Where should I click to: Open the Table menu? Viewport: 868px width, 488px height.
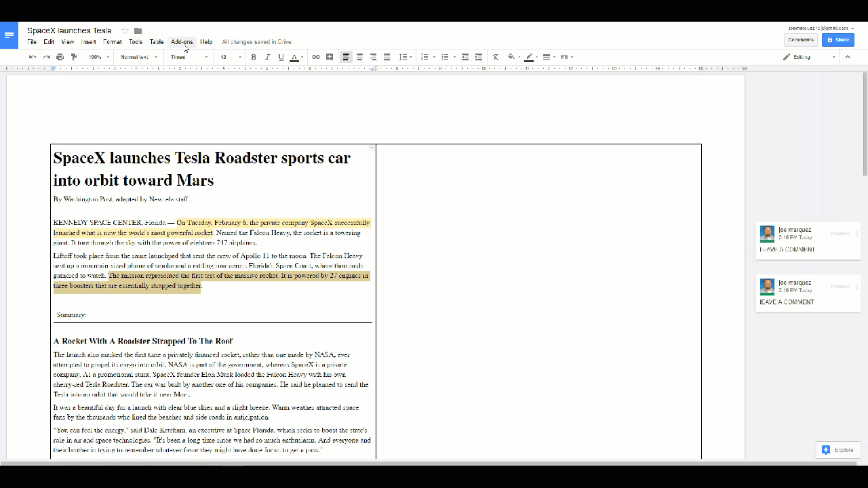tap(157, 42)
